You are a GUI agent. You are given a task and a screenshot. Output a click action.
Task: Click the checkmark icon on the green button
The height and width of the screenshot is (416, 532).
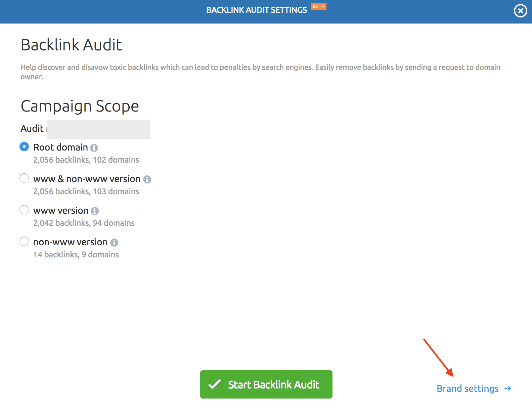(x=215, y=384)
